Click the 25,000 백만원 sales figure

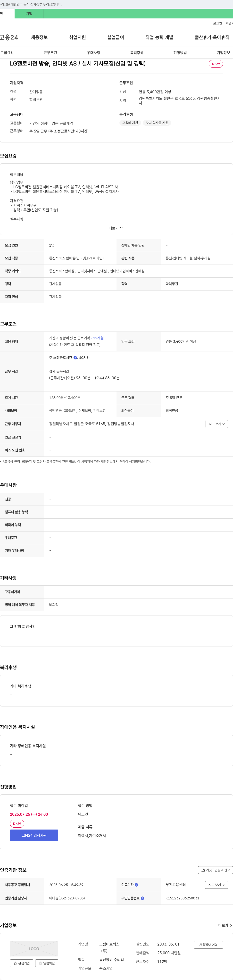click(169, 953)
